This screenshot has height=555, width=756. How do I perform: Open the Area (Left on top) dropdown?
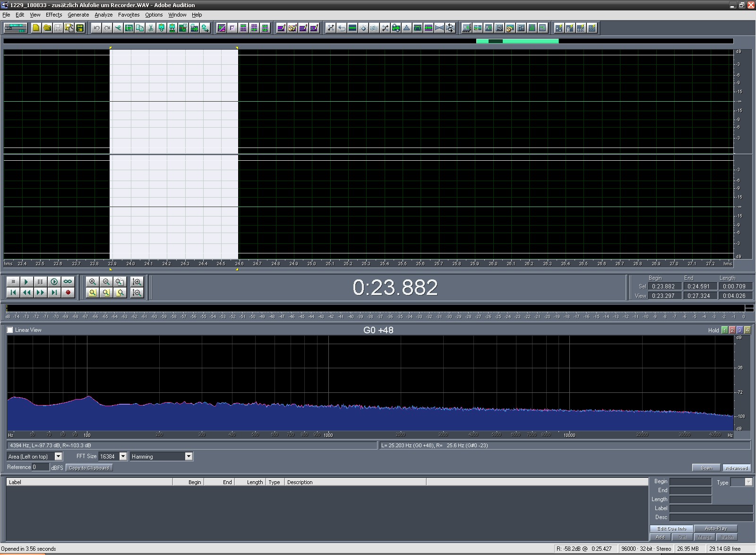point(59,456)
